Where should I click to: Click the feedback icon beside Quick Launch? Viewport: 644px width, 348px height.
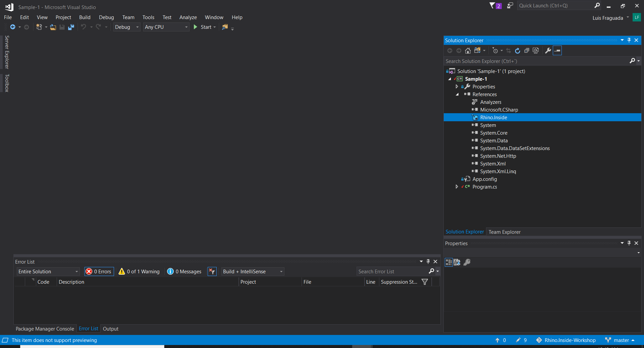click(x=510, y=6)
